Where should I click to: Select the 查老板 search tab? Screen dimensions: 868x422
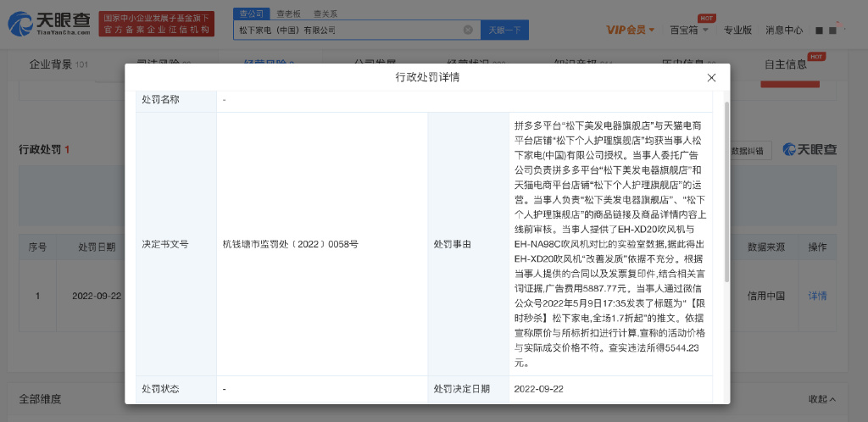pyautogui.click(x=289, y=14)
